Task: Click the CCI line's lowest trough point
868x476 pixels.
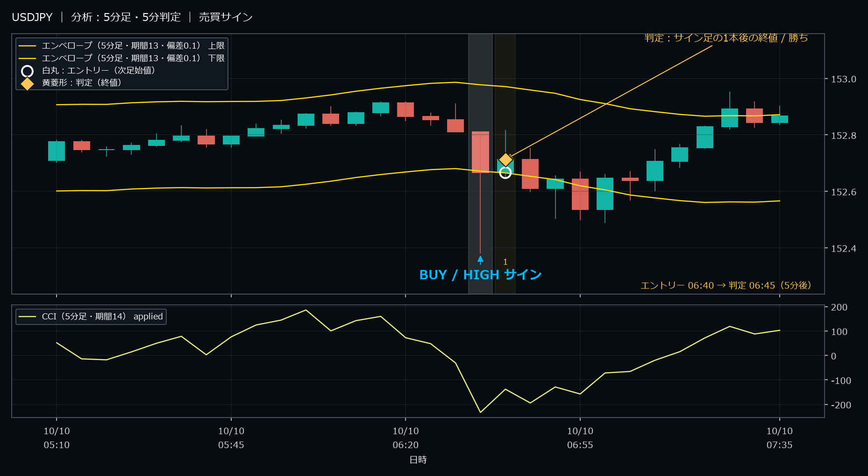Action: [x=480, y=412]
